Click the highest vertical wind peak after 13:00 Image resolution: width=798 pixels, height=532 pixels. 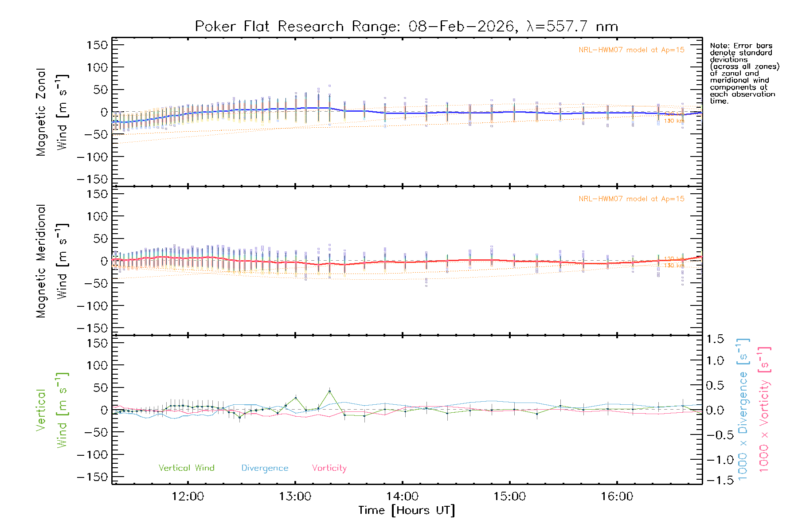coord(329,391)
